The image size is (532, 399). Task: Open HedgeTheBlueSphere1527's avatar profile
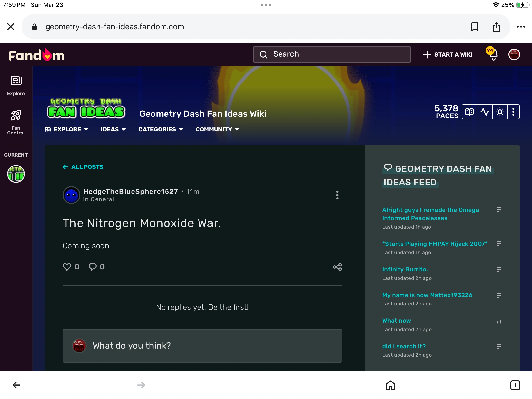(71, 195)
